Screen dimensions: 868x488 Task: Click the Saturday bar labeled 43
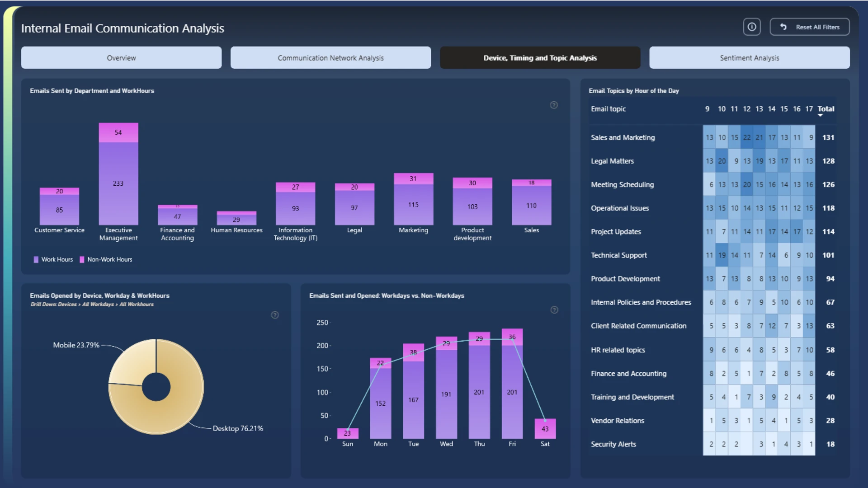[x=545, y=429]
